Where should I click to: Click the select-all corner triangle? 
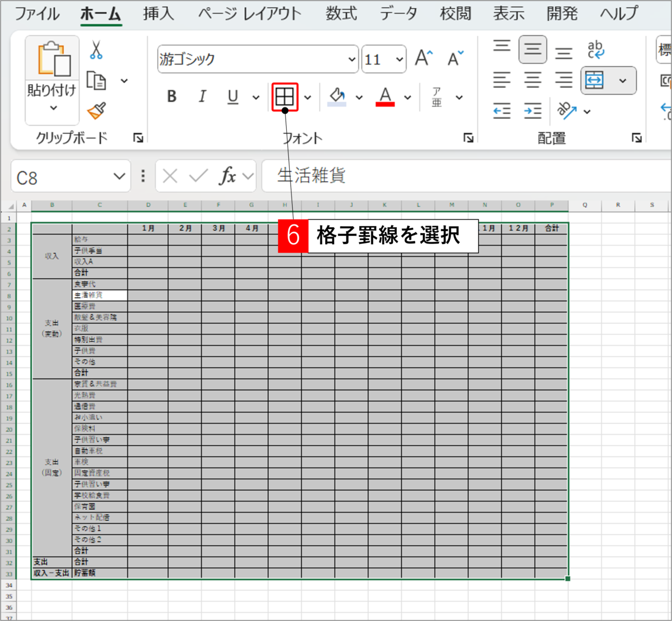click(10, 206)
